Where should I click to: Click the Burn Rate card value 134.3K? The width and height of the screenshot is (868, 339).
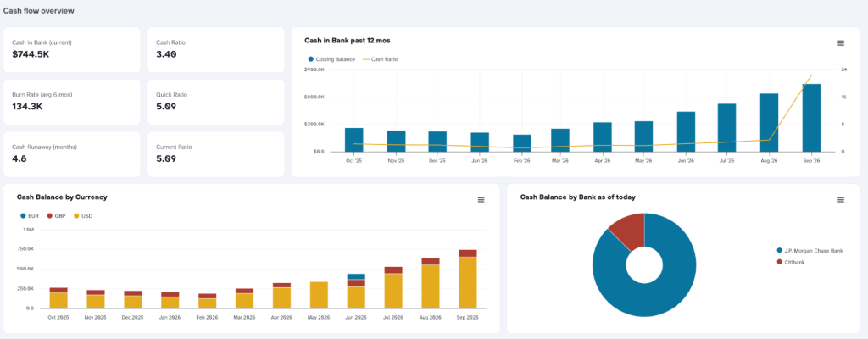click(x=27, y=106)
